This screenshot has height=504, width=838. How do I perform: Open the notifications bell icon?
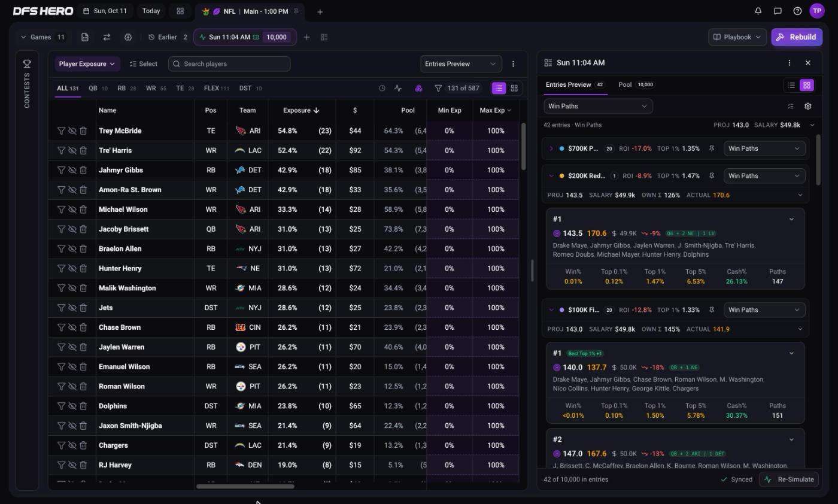758,11
